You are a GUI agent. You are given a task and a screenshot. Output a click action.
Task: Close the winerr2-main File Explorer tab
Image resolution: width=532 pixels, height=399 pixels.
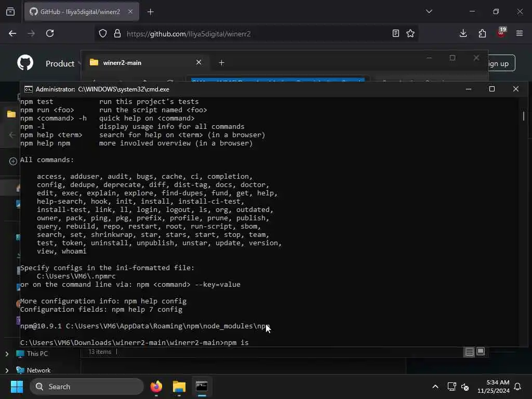click(x=199, y=62)
